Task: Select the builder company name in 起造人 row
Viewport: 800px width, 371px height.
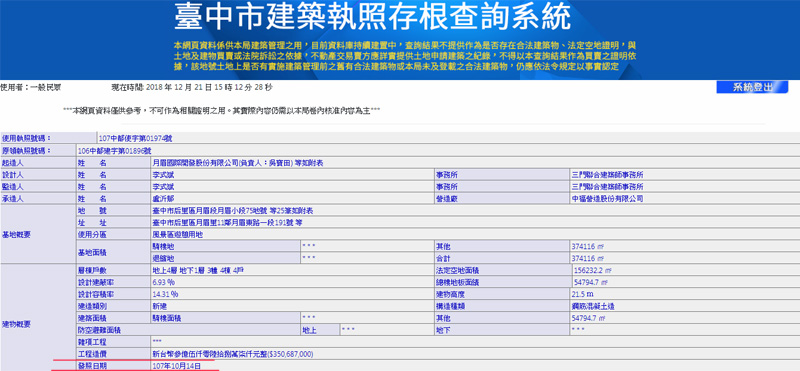Action: [238, 163]
